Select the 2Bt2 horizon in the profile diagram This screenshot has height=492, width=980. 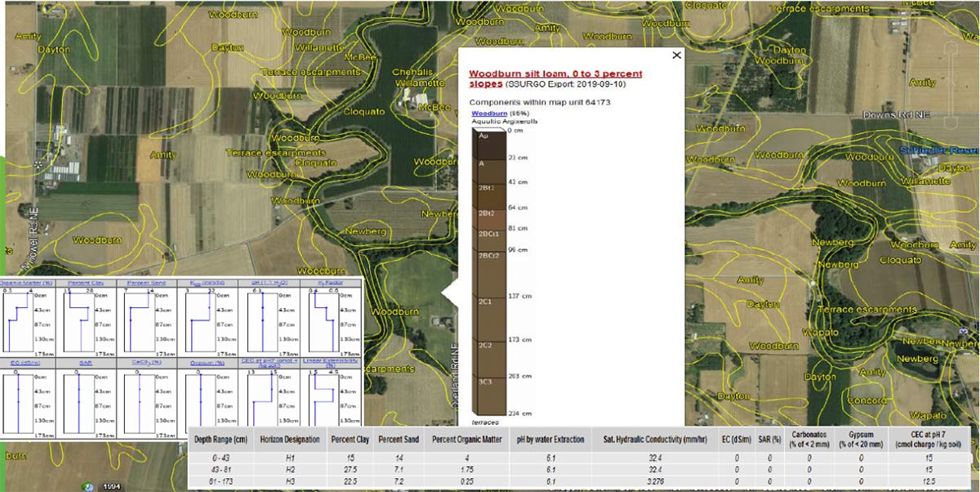[488, 214]
